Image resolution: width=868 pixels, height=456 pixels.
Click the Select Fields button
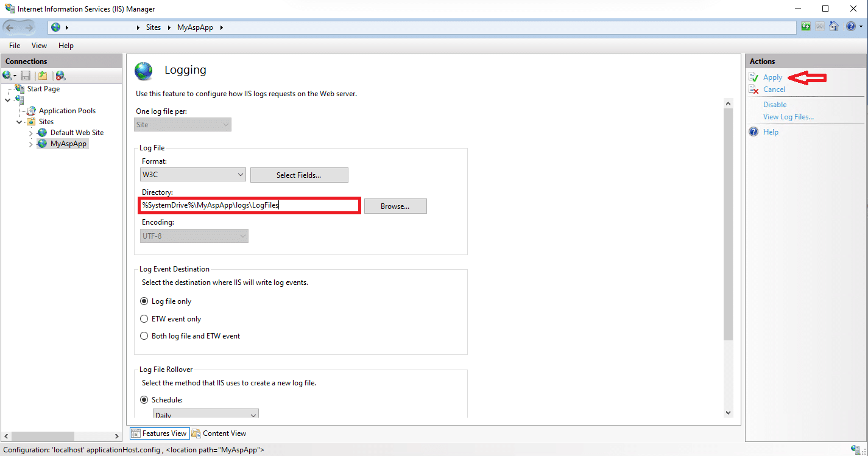click(299, 175)
